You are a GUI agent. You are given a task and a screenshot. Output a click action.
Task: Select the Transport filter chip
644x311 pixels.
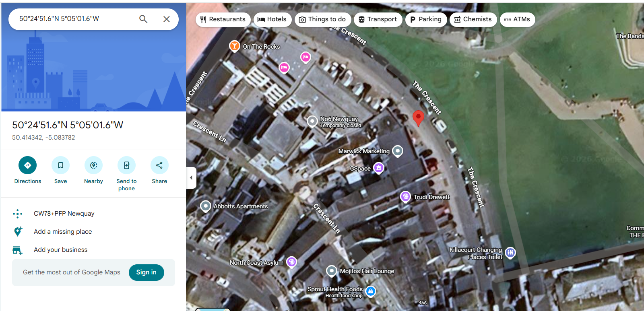tap(378, 19)
